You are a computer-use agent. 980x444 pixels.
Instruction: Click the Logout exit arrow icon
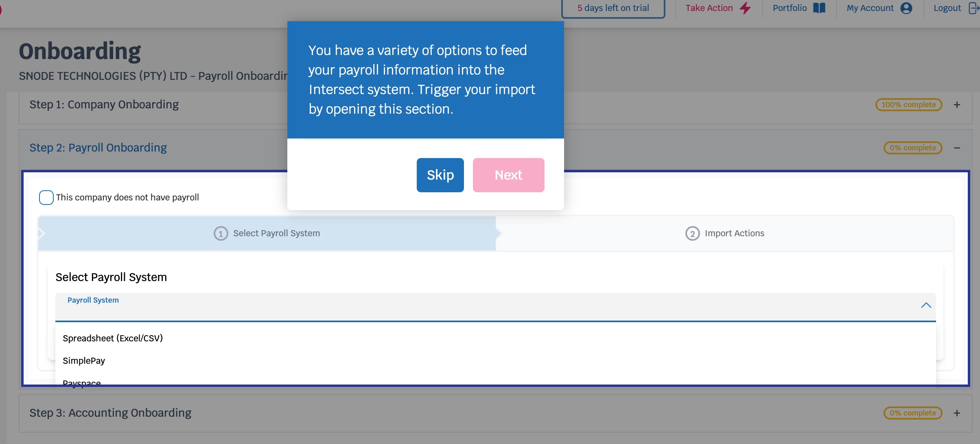[973, 8]
